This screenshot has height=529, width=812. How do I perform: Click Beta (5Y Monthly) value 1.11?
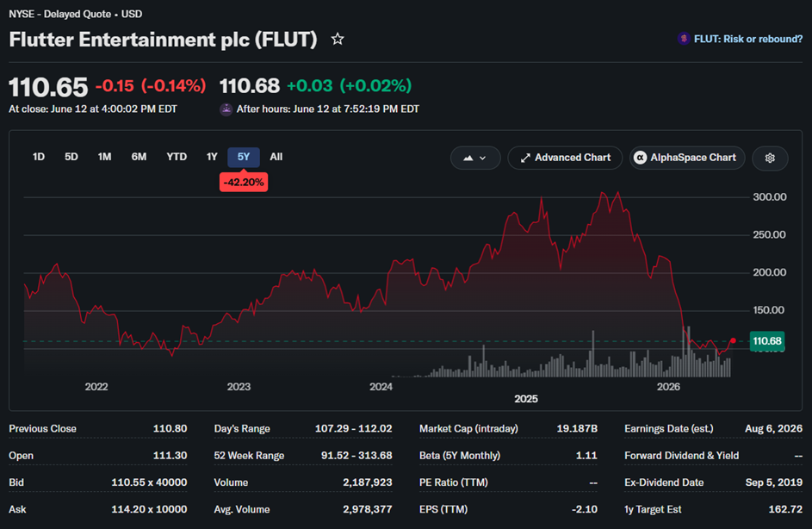(586, 456)
